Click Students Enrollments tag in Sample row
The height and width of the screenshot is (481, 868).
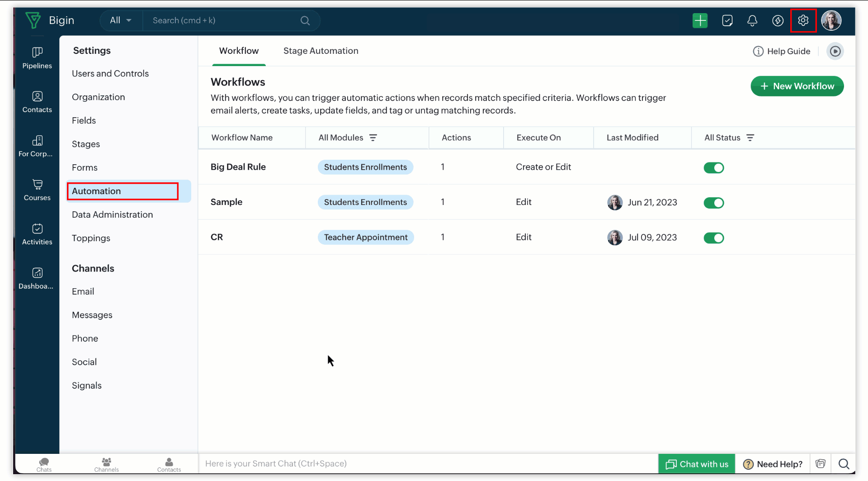pos(365,202)
